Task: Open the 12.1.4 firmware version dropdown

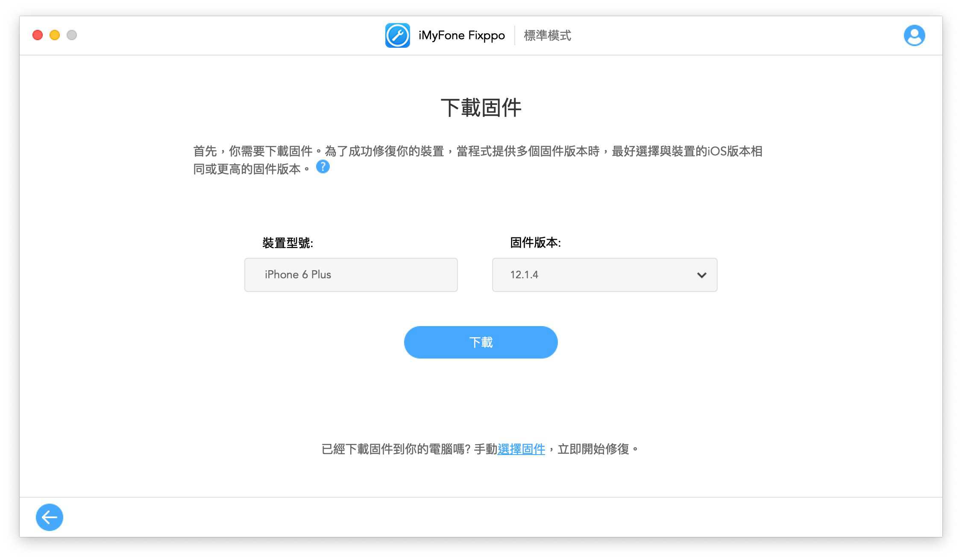Action: tap(604, 275)
